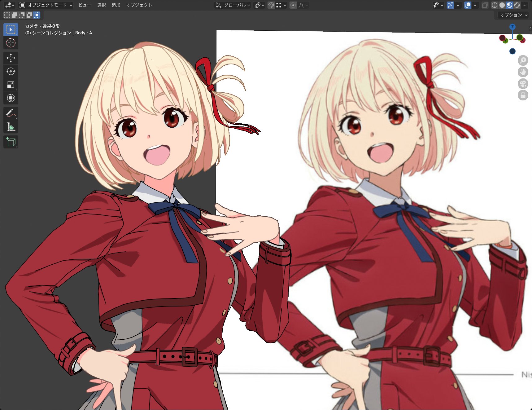Select the Annotate tool

pos(11,113)
